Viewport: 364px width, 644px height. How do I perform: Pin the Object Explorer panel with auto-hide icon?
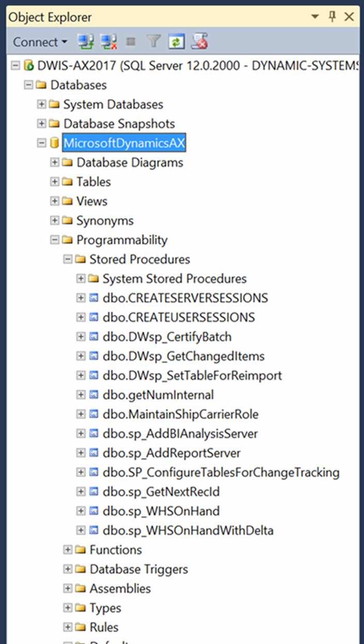(332, 17)
